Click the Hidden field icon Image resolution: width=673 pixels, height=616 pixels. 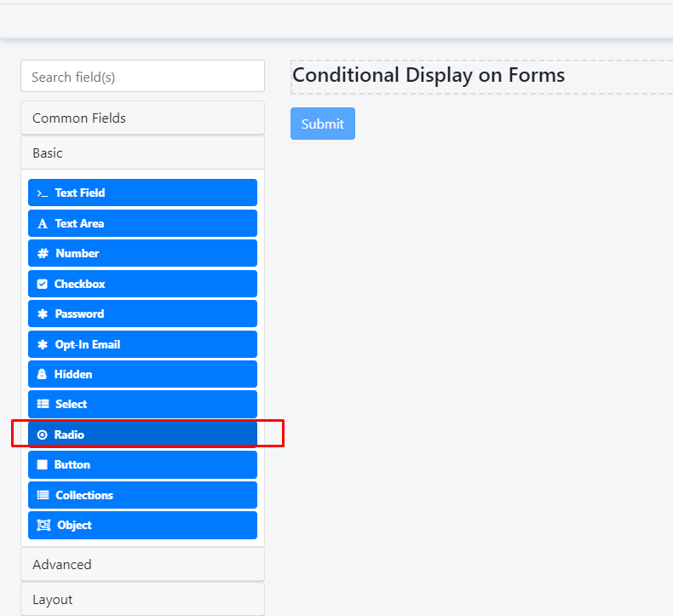(43, 375)
